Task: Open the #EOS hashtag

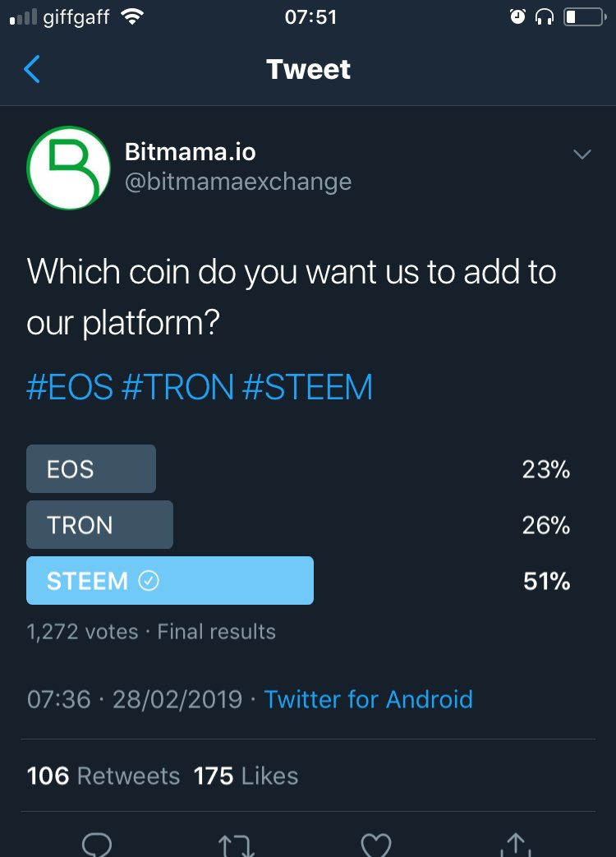Action: [70, 387]
